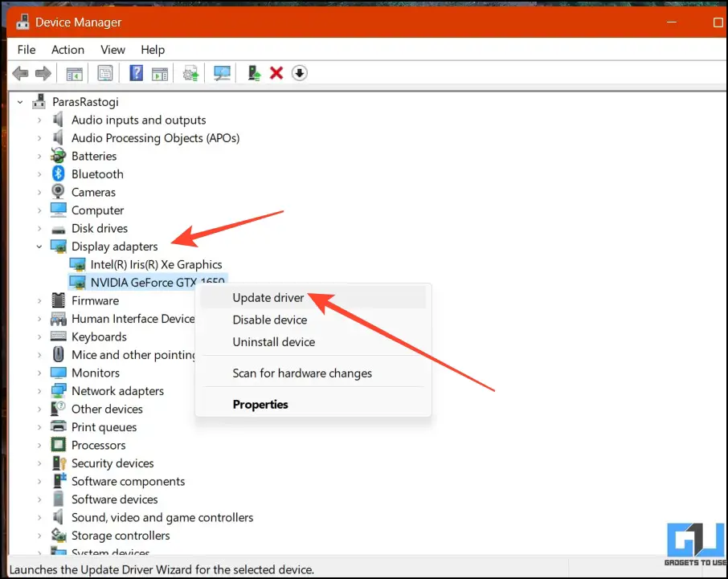Expand the Disk drives chevron

[39, 228]
